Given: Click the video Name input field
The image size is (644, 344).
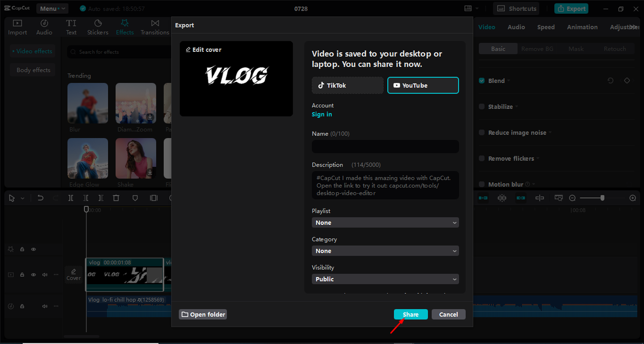Looking at the screenshot, I should [x=385, y=146].
